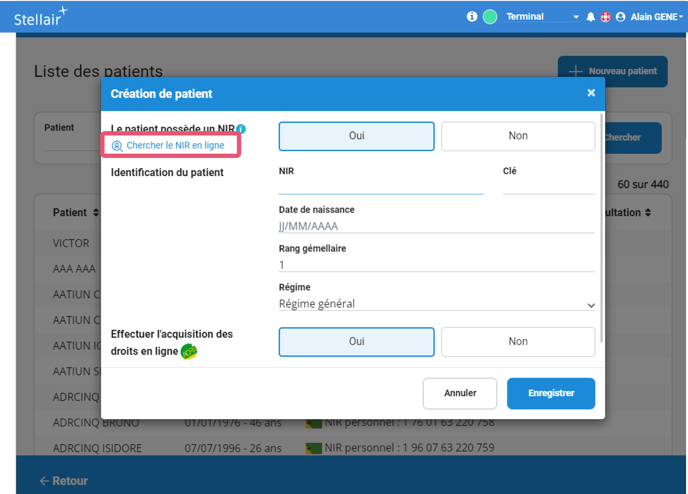Click the info icon beside NIR label
Viewport: 688px width, 494px height.
tap(242, 129)
